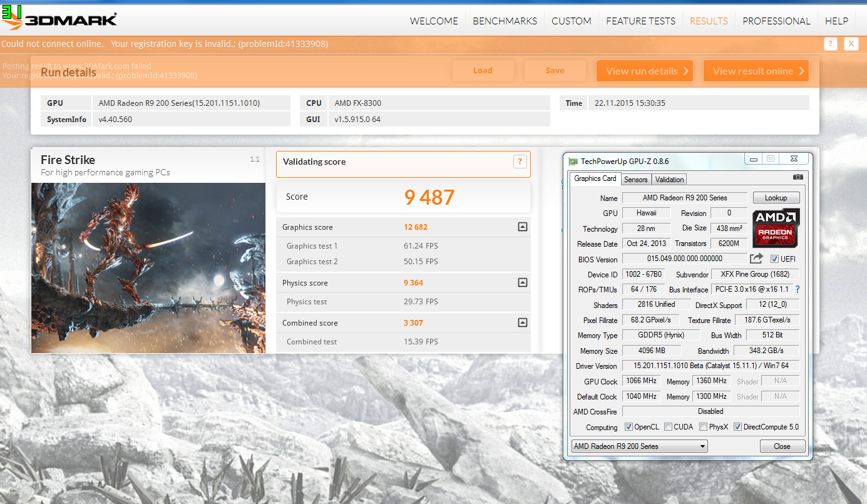This screenshot has width=867, height=504.
Task: Click the GPU-Z Name field
Action: pyautogui.click(x=684, y=198)
